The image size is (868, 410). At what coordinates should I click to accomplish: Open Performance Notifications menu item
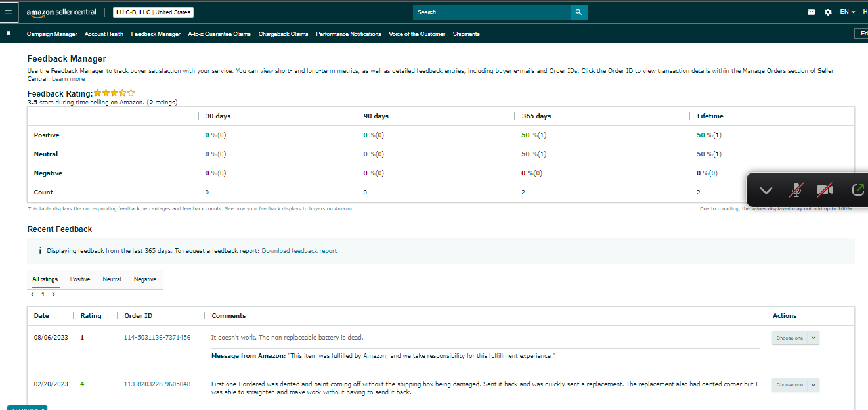tap(348, 34)
